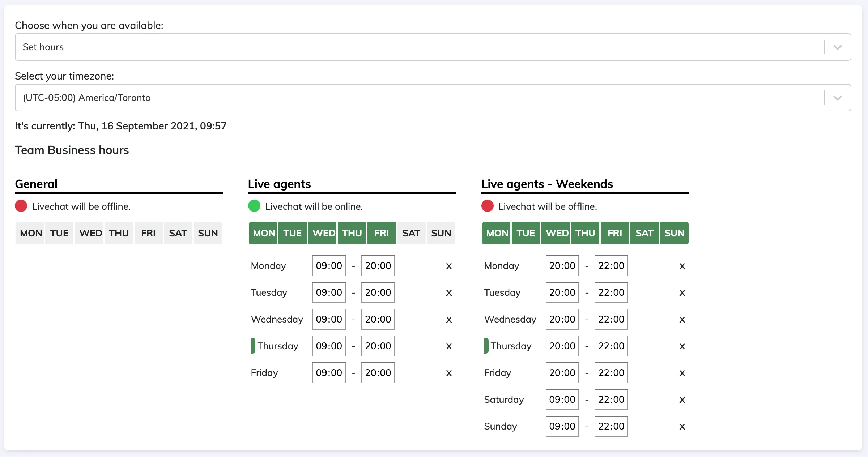Edit Monday end time 20:00 in Live agents
Image resolution: width=868 pixels, height=457 pixels.
click(378, 266)
